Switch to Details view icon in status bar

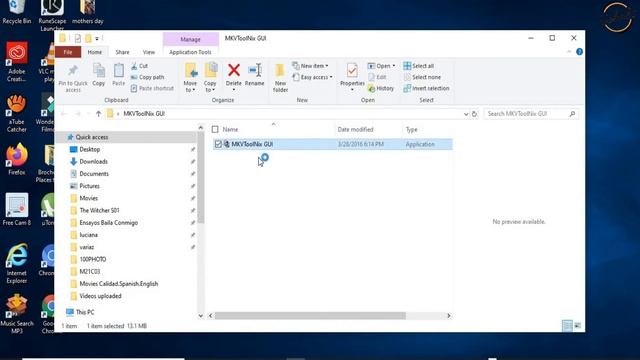(567, 325)
